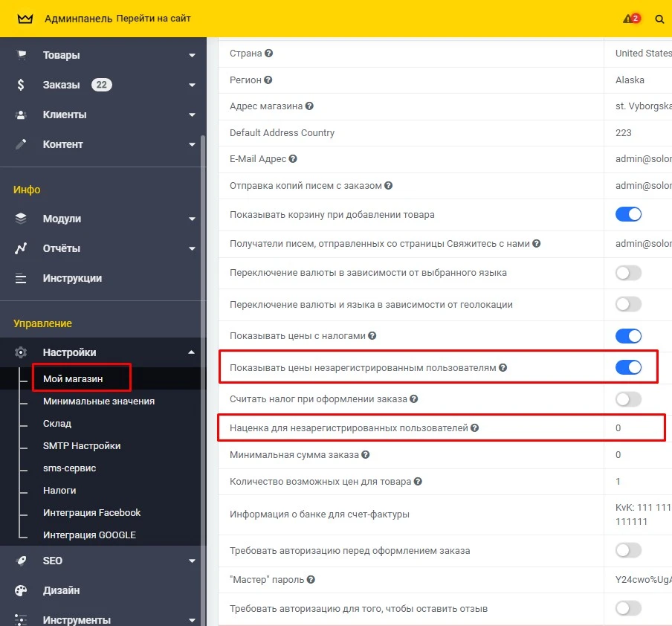This screenshot has height=626, width=672.
Task: Click the rocket icon next to SEO
Action: 21,561
